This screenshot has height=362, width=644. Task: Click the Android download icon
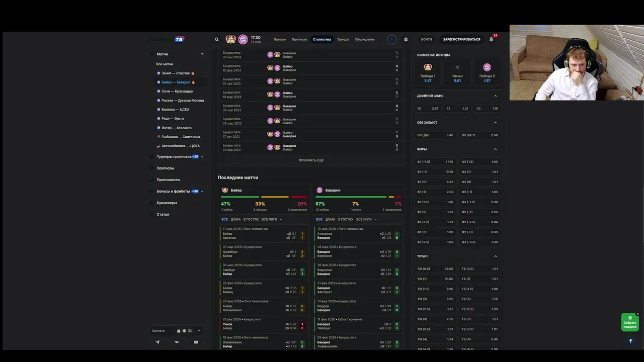click(x=184, y=331)
